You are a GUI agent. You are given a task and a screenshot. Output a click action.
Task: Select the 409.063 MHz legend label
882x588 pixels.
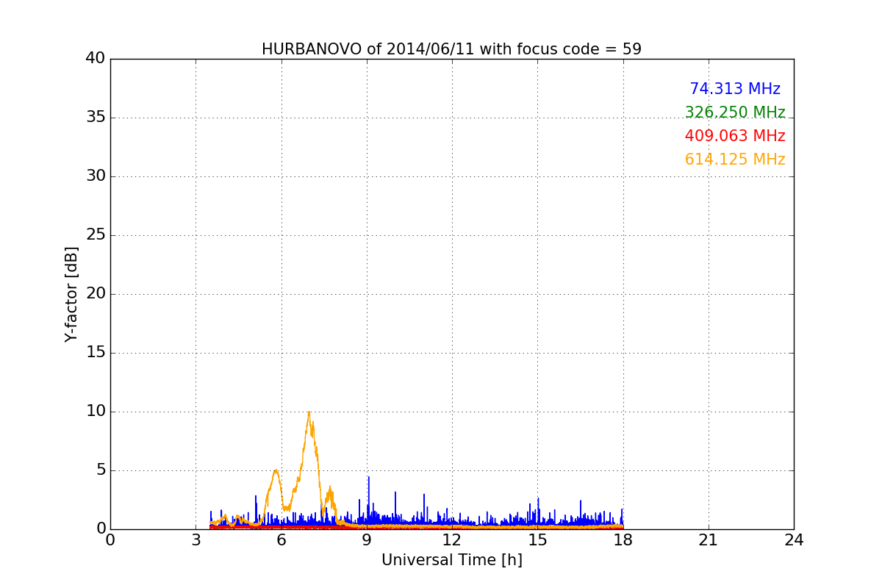click(735, 136)
